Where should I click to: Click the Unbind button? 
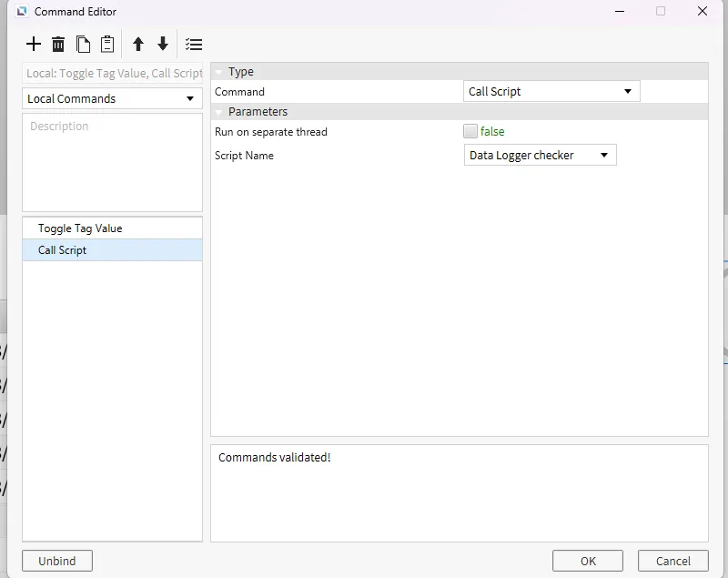tap(57, 561)
